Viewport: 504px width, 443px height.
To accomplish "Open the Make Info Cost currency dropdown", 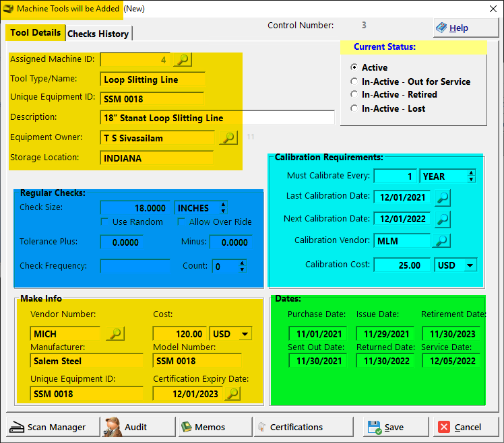I will (x=245, y=334).
